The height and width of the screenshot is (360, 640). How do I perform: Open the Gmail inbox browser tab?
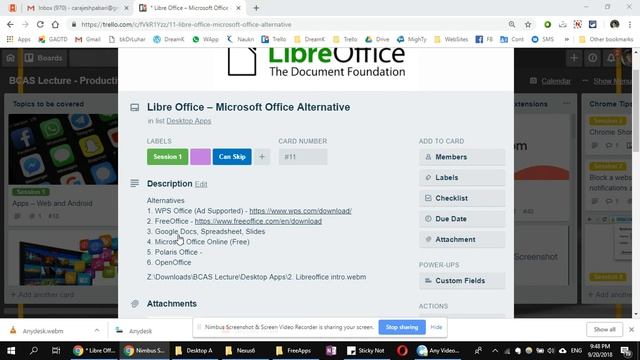pyautogui.click(x=77, y=8)
